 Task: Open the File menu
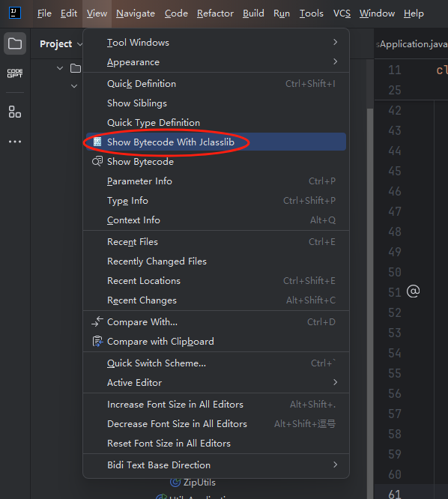pos(44,13)
